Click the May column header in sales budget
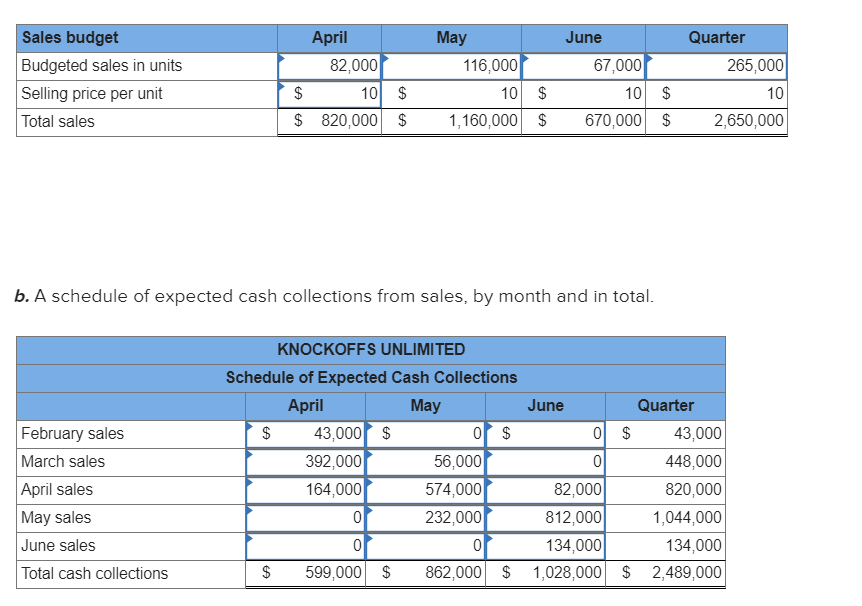 pos(451,37)
